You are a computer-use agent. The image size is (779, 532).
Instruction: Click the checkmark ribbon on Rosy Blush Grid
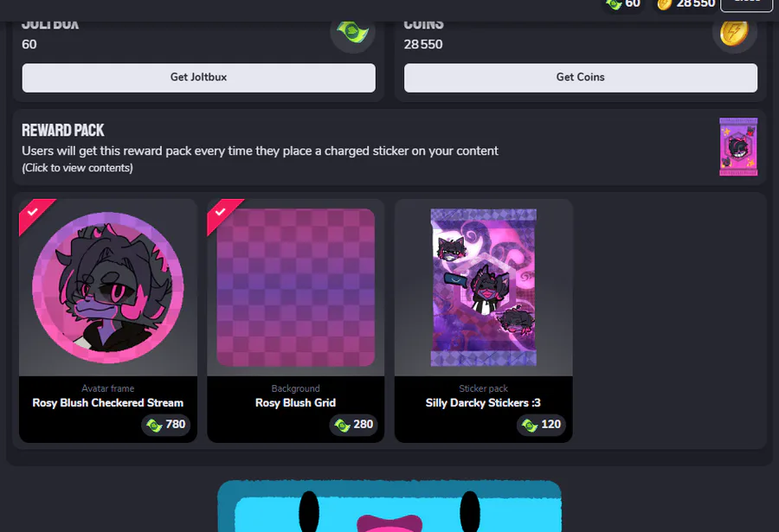[x=221, y=213]
